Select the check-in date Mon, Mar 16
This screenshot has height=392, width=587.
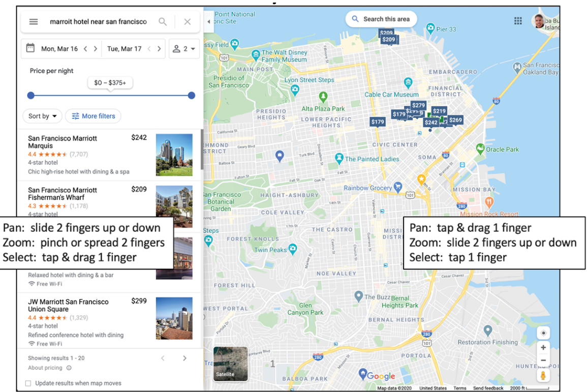tap(59, 49)
